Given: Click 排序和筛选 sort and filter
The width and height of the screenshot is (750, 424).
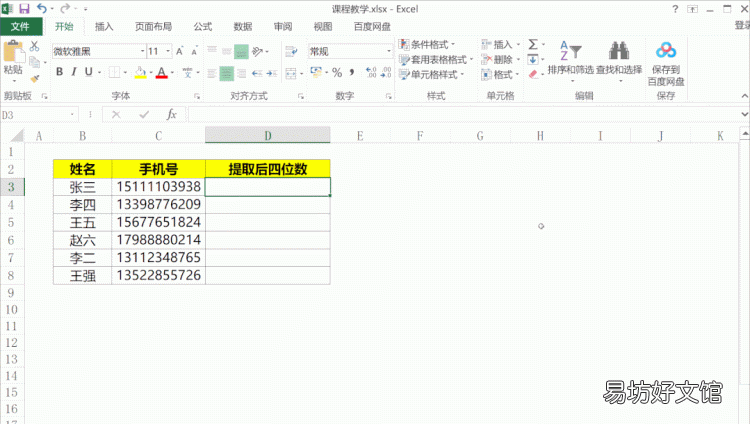Looking at the screenshot, I should click(x=570, y=61).
